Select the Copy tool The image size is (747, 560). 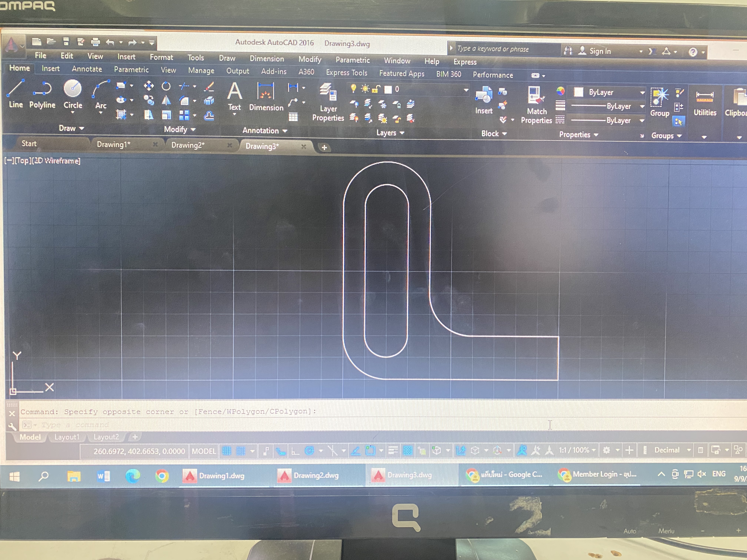[x=149, y=100]
